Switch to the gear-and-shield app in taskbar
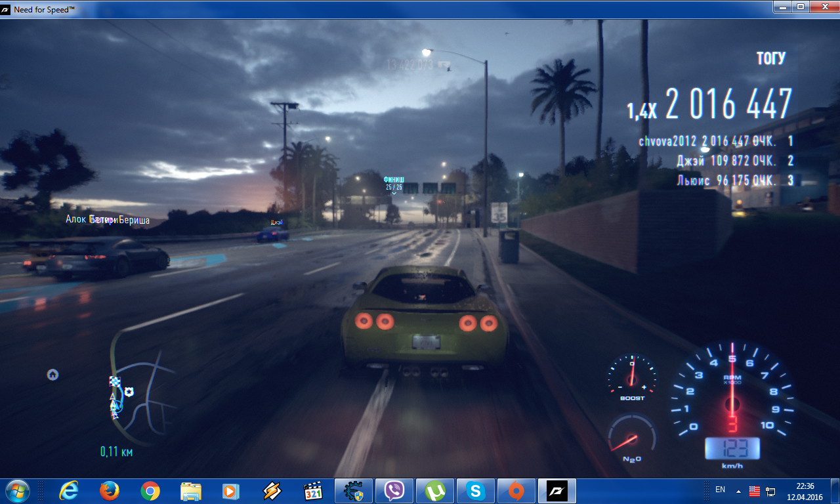 coord(354,490)
